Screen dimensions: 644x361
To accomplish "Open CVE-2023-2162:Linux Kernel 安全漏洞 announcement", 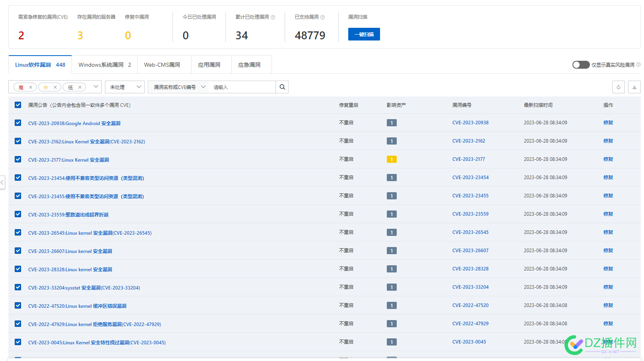I will tap(87, 142).
